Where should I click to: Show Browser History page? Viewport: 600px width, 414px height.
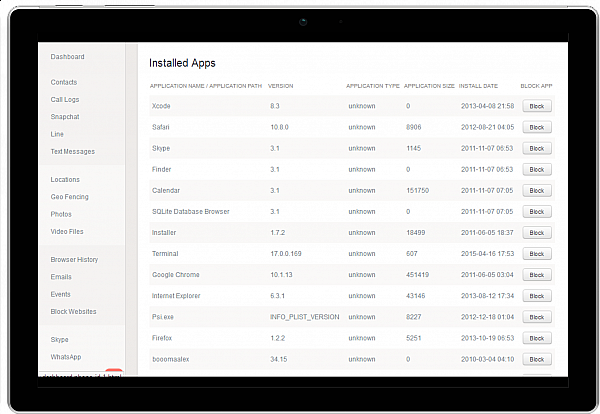74,260
